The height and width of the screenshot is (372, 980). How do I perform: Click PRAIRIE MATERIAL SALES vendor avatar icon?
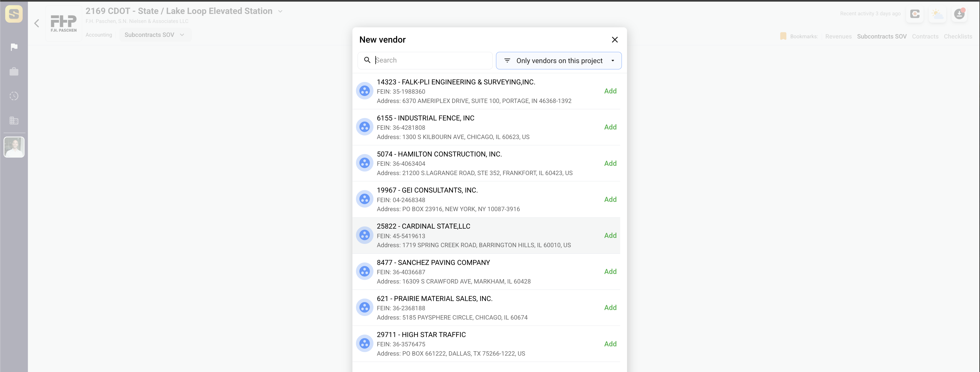click(364, 307)
